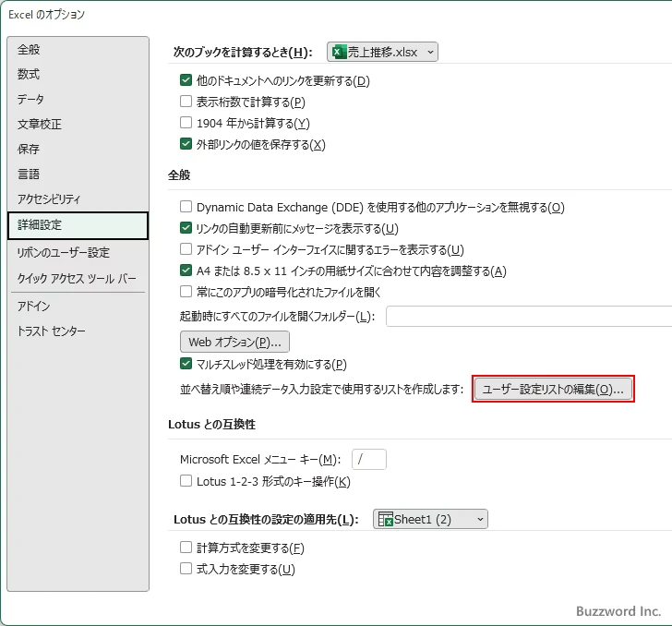Go to the データ options page
This screenshot has height=626, width=672.
[x=78, y=99]
